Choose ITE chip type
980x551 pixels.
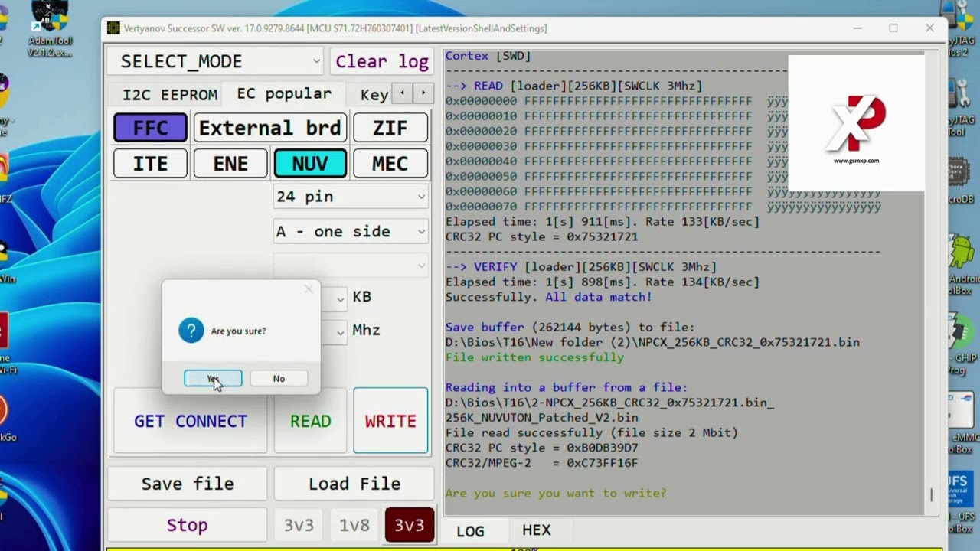[150, 164]
